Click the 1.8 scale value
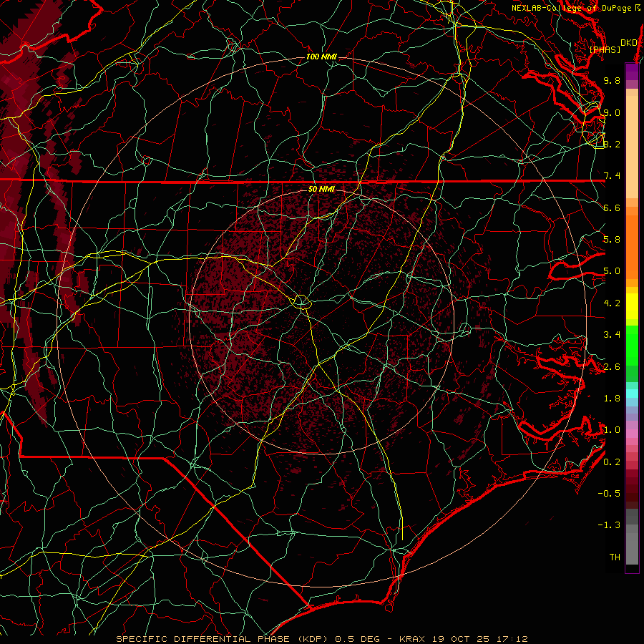Image resolution: width=644 pixels, height=644 pixels. click(x=612, y=399)
